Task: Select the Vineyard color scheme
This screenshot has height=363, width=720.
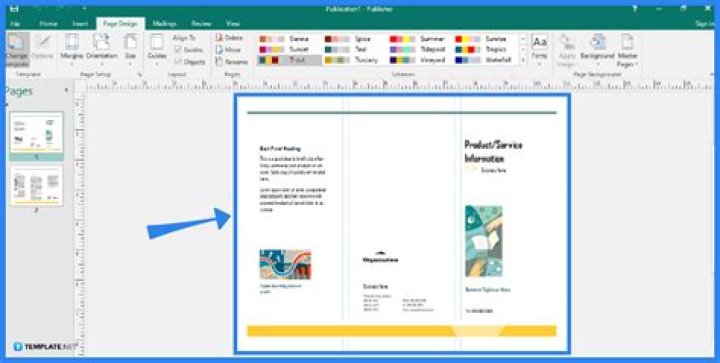Action: point(420,60)
